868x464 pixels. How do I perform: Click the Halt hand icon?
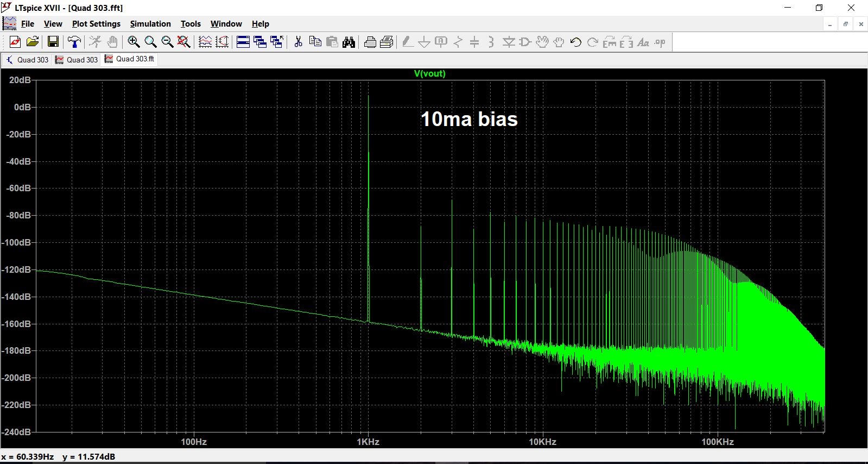112,42
